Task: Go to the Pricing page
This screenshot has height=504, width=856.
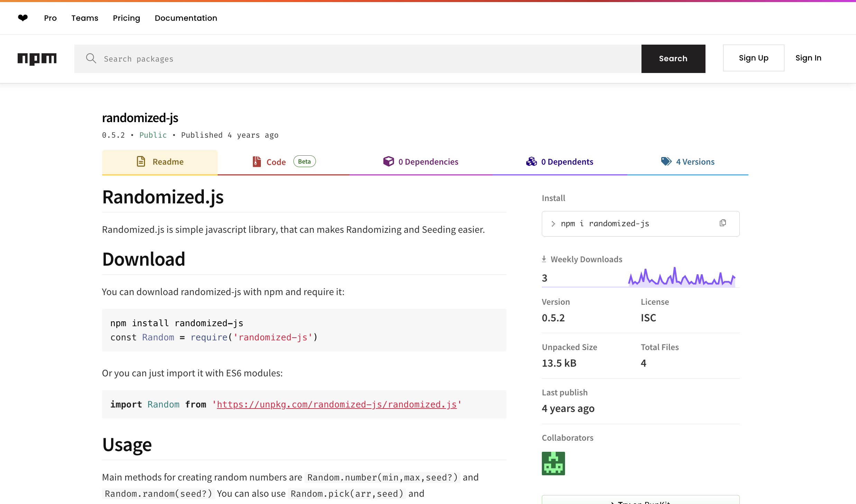Action: (126, 18)
